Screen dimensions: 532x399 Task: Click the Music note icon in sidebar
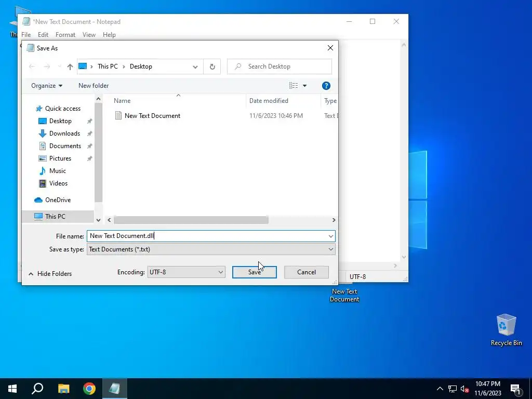point(43,171)
